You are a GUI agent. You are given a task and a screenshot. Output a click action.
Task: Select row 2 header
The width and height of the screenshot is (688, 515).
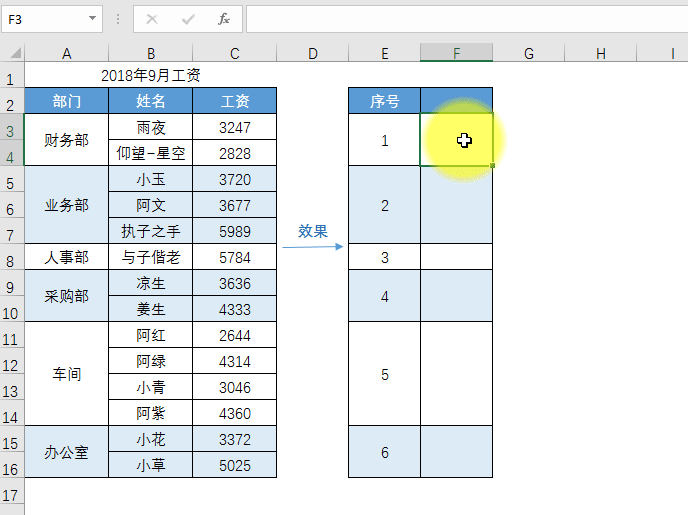[12, 101]
